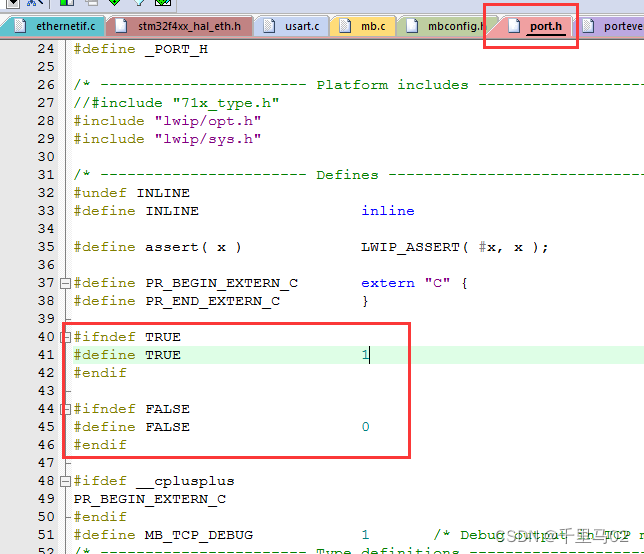Click the MB_TCP_DEBUG define name
Viewport: 644px width, 554px height.
click(199, 535)
